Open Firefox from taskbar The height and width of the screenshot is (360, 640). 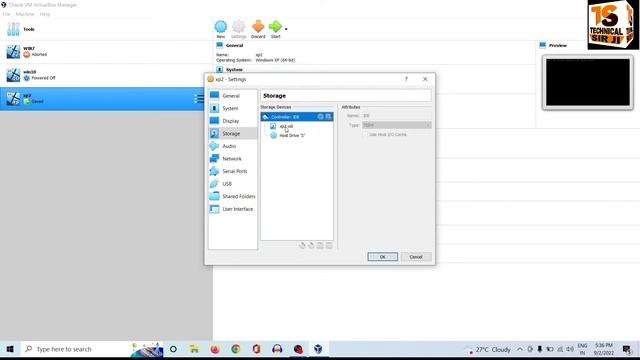click(215, 349)
